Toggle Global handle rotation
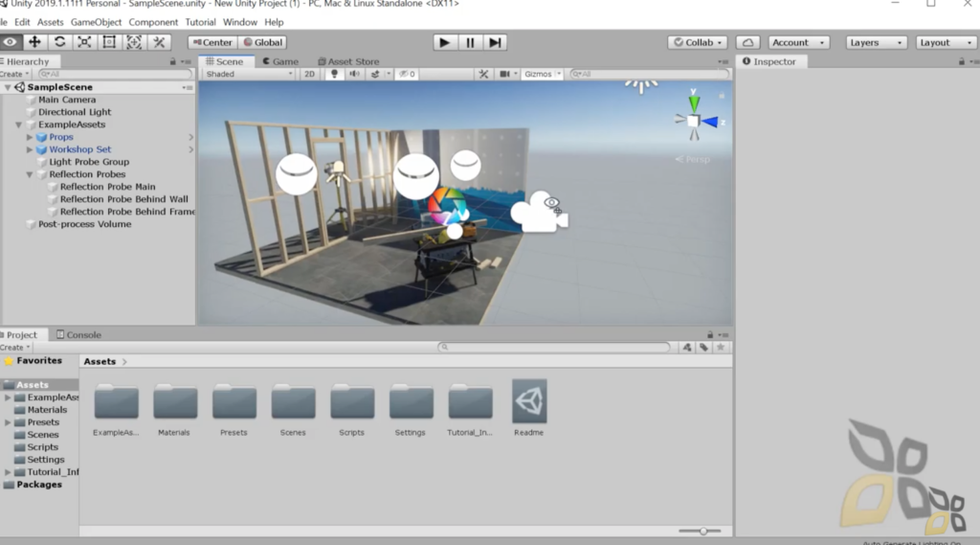 (263, 42)
